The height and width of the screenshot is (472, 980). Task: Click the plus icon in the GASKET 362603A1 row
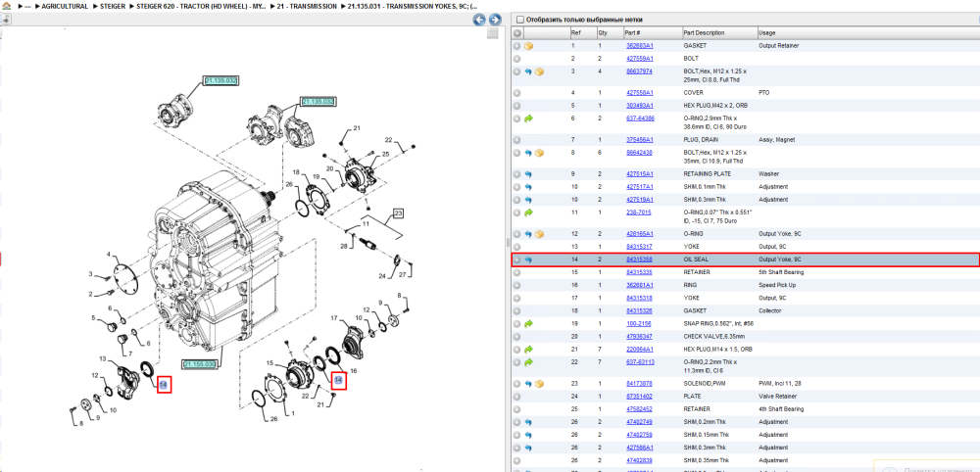516,46
